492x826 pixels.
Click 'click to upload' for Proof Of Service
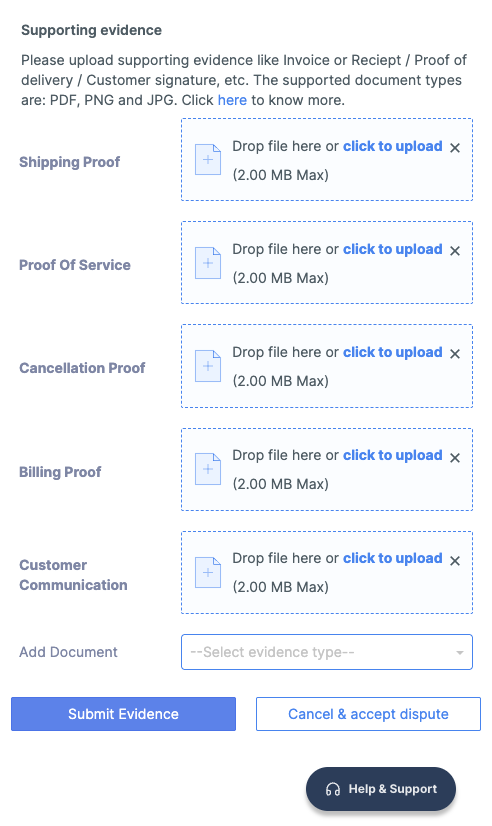(x=392, y=249)
